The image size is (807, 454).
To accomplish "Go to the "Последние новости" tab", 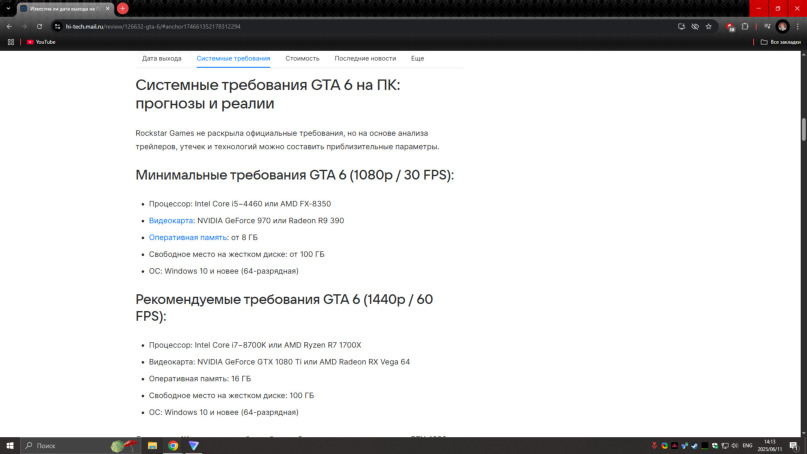I will pyautogui.click(x=365, y=59).
